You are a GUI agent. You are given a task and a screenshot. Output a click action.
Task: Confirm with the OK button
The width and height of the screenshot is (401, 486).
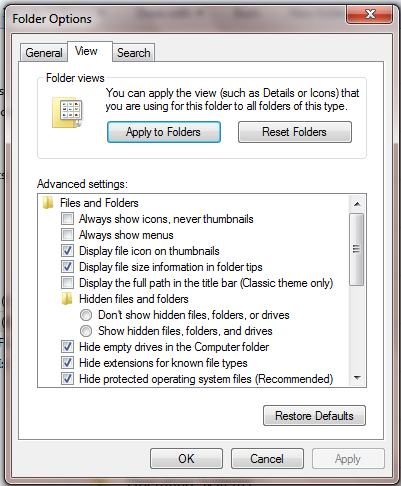186,459
